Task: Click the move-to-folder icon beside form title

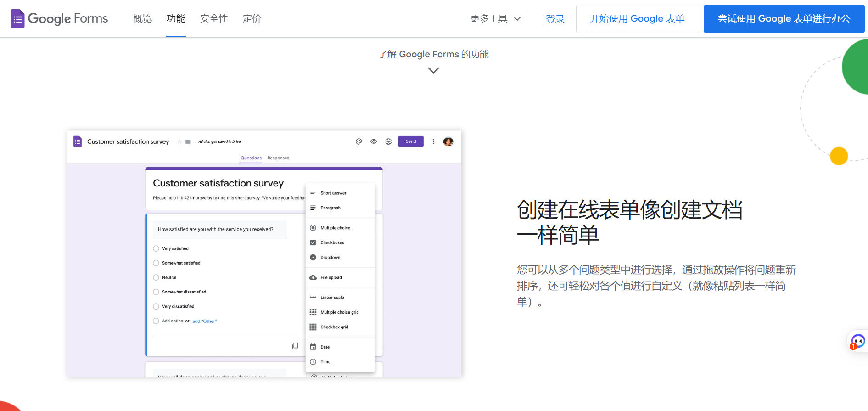Action: [x=188, y=141]
